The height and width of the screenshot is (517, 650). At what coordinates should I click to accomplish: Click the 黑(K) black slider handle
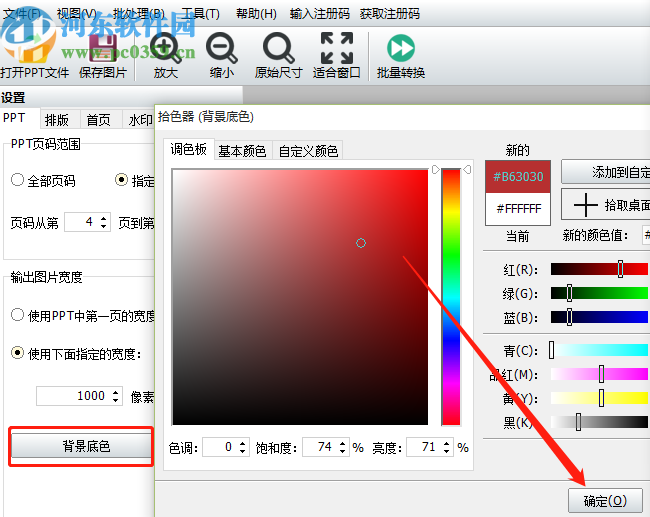tap(578, 422)
